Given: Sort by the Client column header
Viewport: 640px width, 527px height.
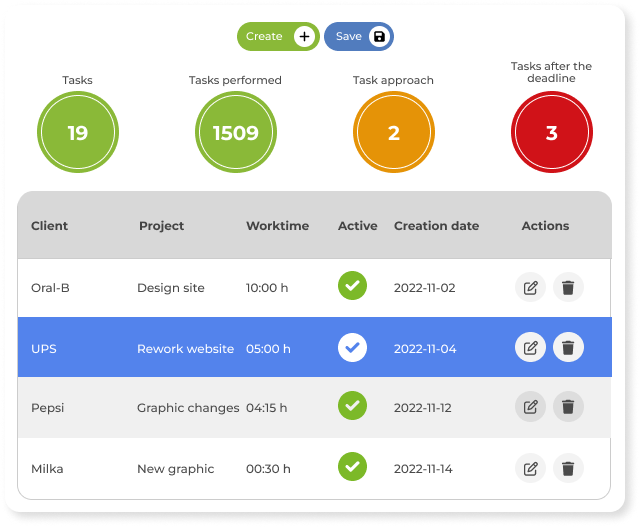Looking at the screenshot, I should 49,226.
